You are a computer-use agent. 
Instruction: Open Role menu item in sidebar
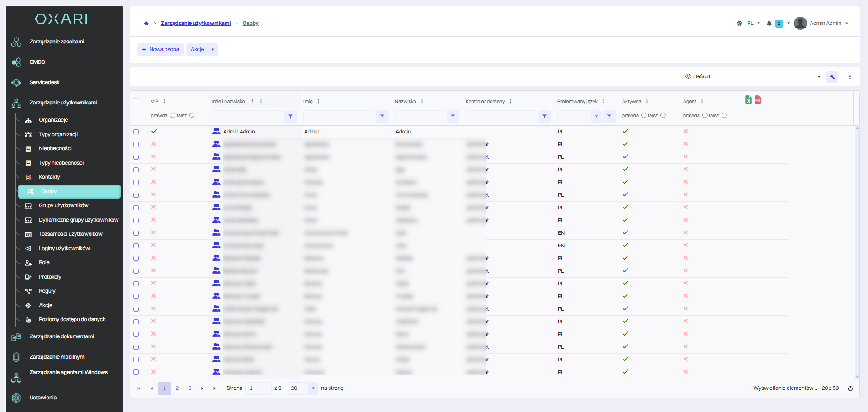coord(44,262)
